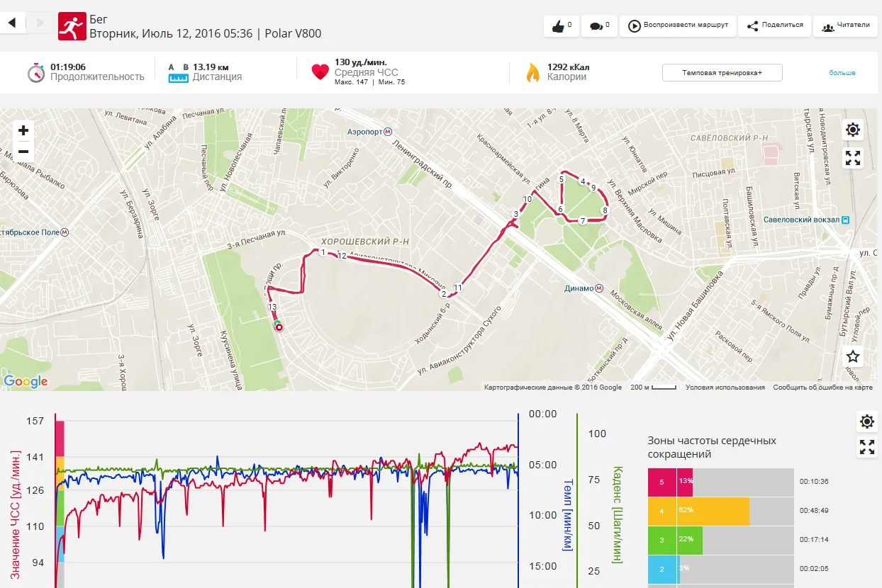Select heart rate zone 3 bar

[721, 540]
